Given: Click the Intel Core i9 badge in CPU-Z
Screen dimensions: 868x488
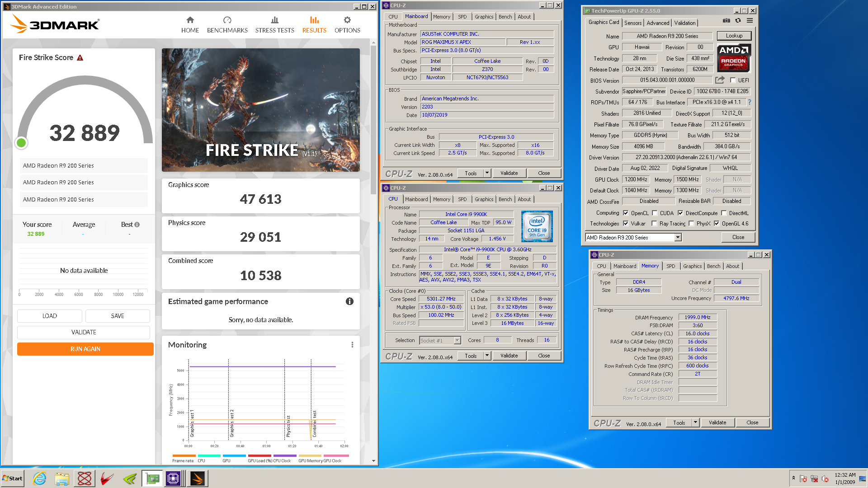Looking at the screenshot, I should (x=537, y=226).
